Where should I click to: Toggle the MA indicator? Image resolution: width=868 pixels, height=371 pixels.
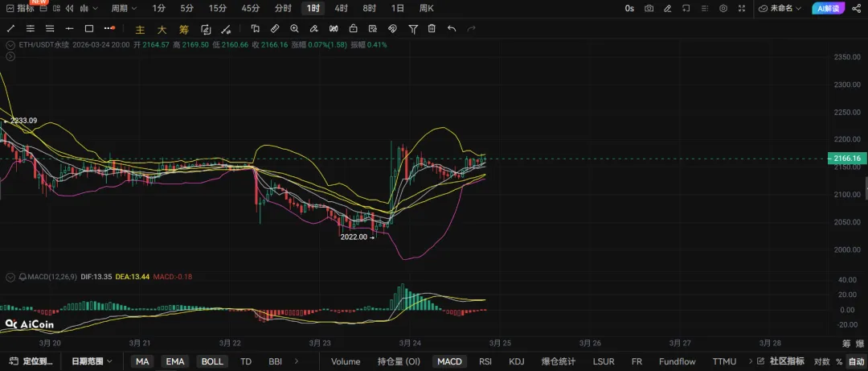click(x=143, y=361)
